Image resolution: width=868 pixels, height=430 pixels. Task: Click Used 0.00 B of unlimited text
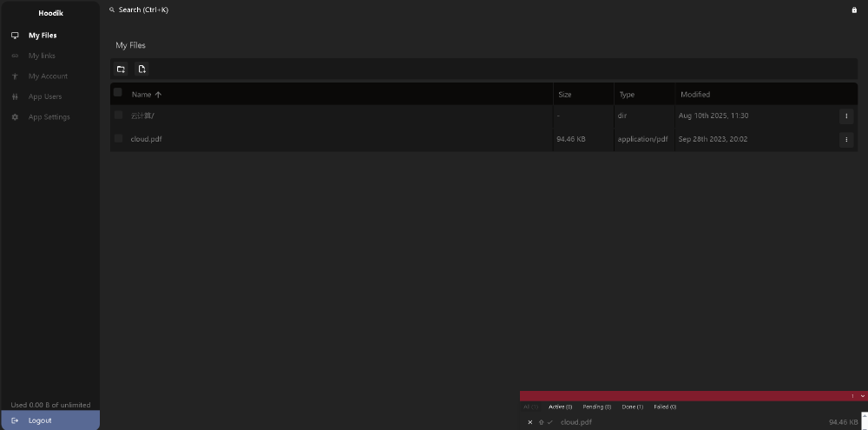pyautogui.click(x=50, y=405)
